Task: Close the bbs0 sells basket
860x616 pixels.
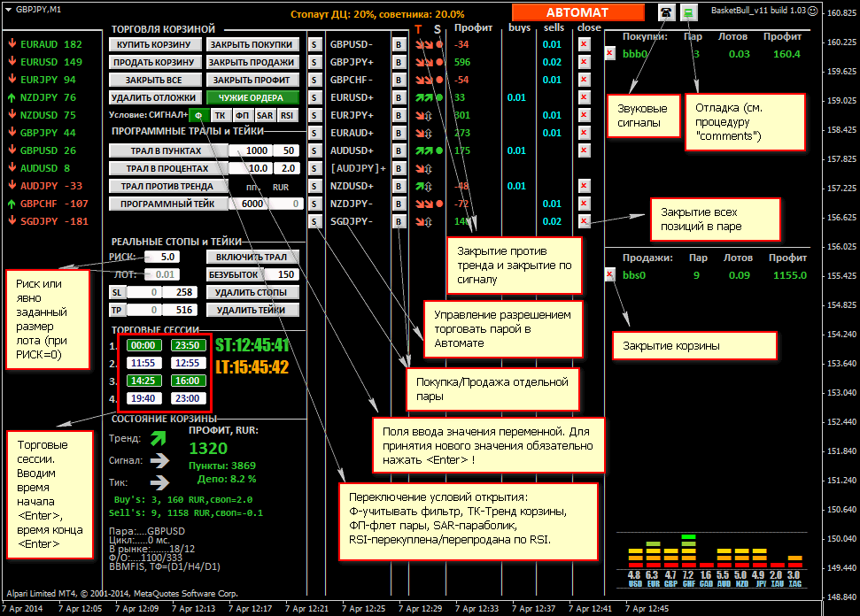Action: 609,275
